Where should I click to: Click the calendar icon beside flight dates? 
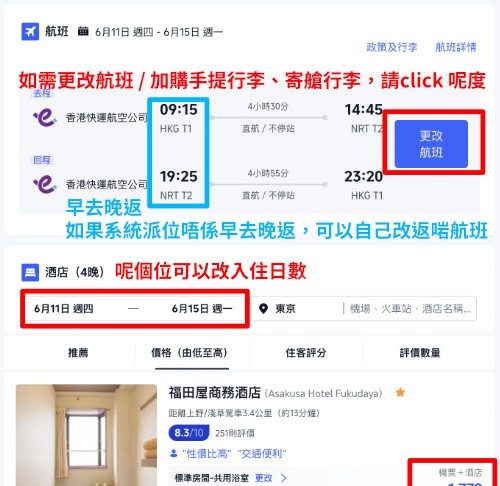click(83, 31)
